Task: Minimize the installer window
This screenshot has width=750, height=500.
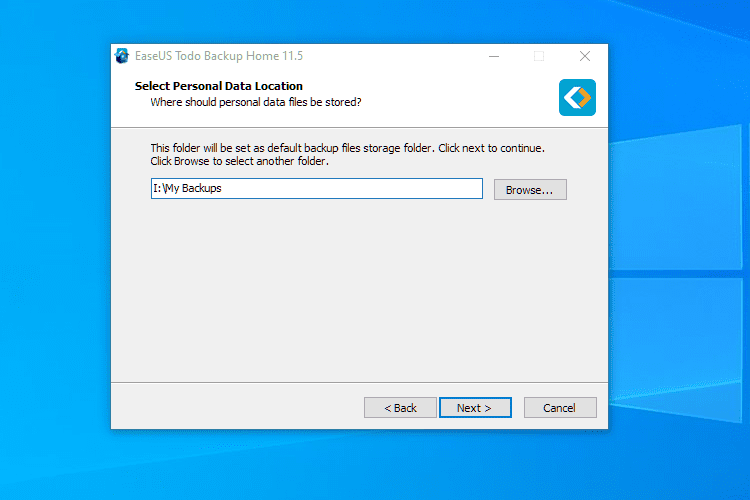Action: pos(494,56)
